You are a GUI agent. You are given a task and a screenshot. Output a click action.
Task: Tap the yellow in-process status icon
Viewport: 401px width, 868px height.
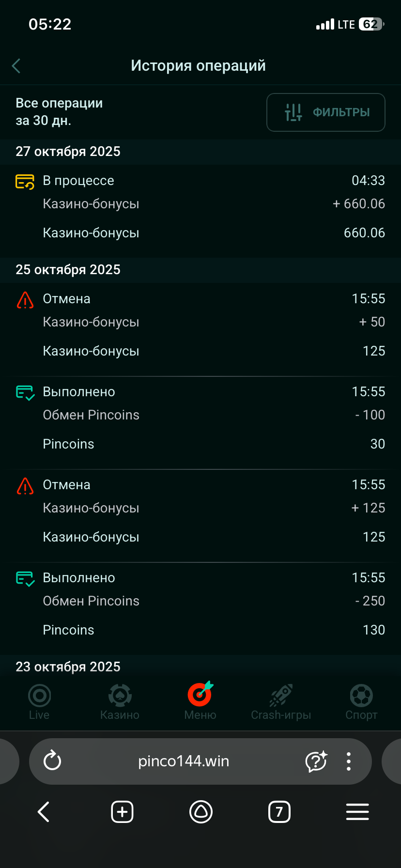pyautogui.click(x=25, y=182)
